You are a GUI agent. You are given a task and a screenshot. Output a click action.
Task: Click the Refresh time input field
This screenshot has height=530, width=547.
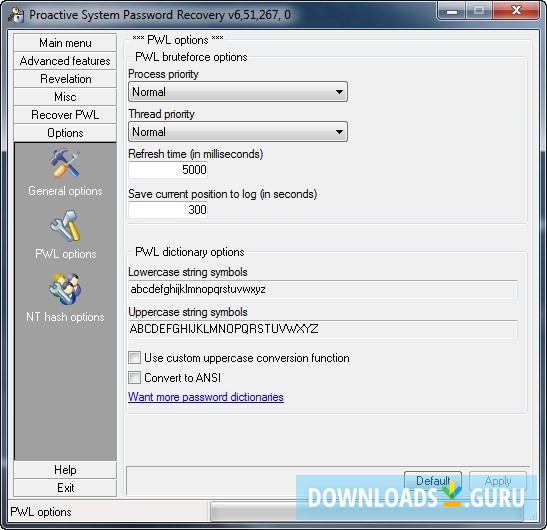(x=168, y=170)
